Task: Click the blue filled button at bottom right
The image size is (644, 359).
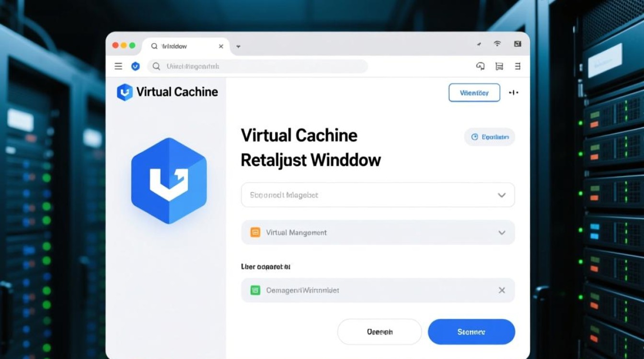Action: point(471,332)
